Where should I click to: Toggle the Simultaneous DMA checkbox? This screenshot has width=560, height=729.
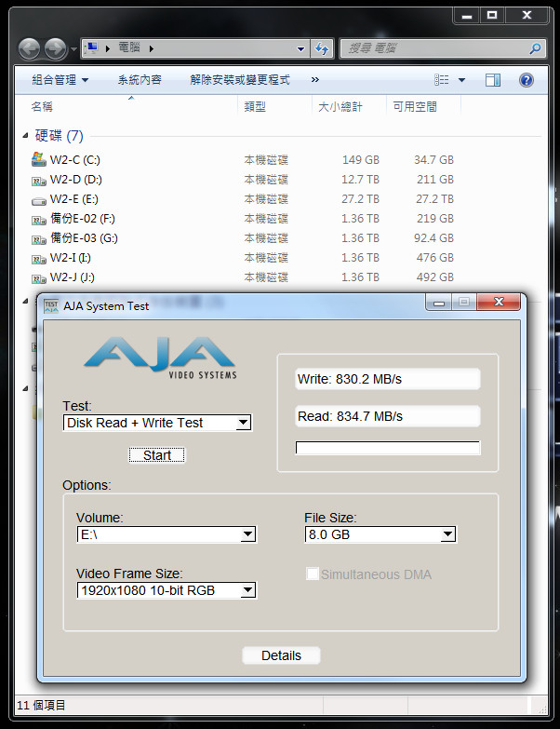[x=313, y=574]
